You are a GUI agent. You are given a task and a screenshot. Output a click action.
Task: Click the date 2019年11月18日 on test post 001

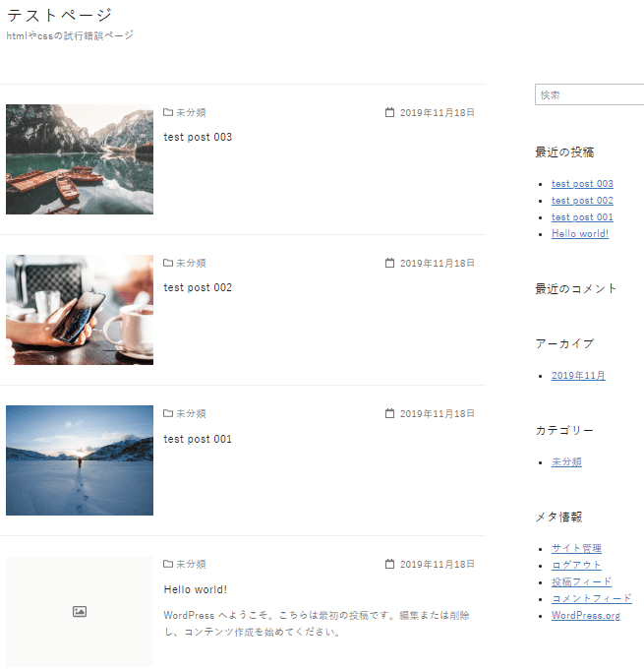point(437,413)
